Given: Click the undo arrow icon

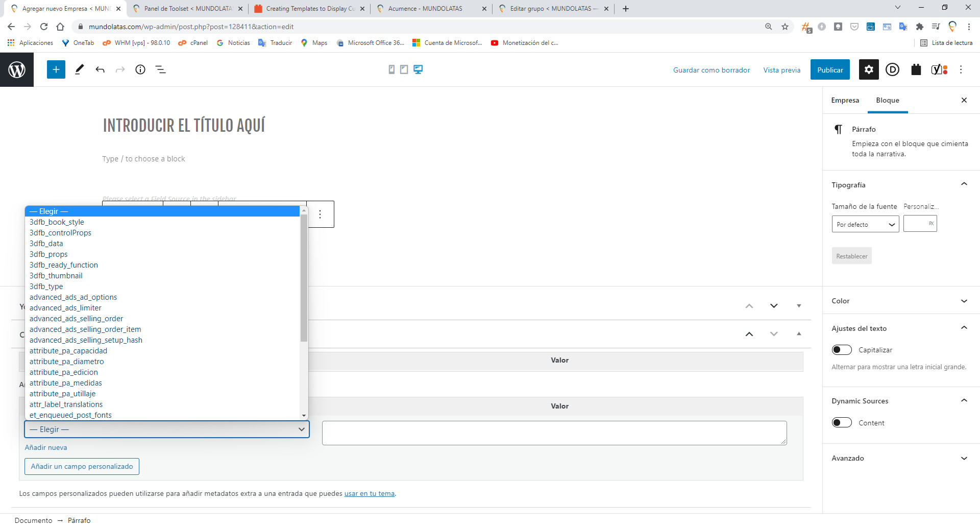Looking at the screenshot, I should point(100,69).
